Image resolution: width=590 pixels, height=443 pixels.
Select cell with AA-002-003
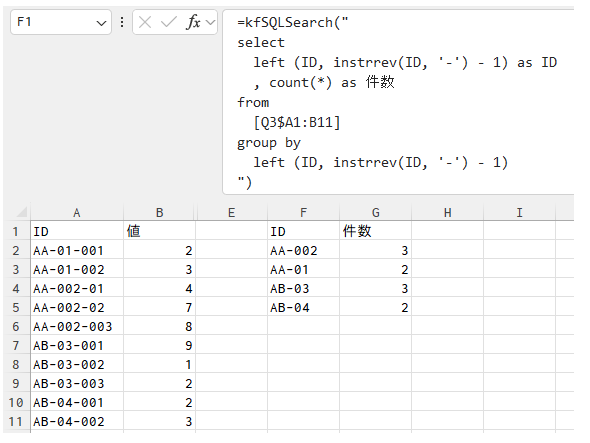(77, 326)
